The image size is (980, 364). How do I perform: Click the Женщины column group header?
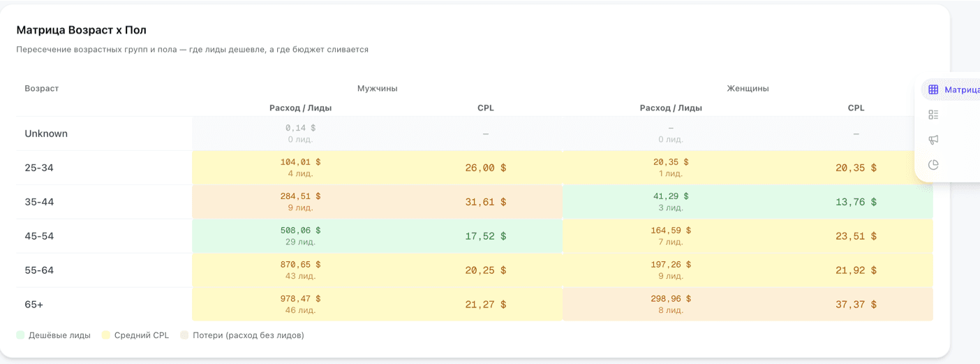[748, 89]
